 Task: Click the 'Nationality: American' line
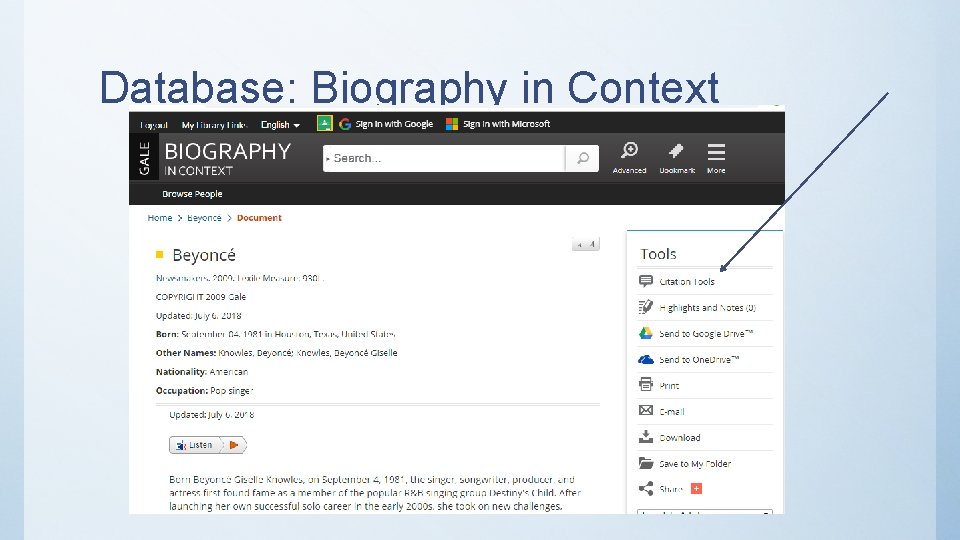[201, 372]
